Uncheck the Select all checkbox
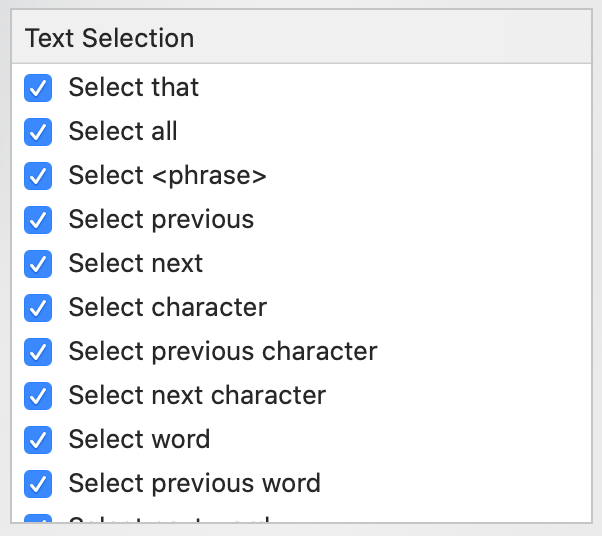602x536 pixels. click(x=38, y=132)
